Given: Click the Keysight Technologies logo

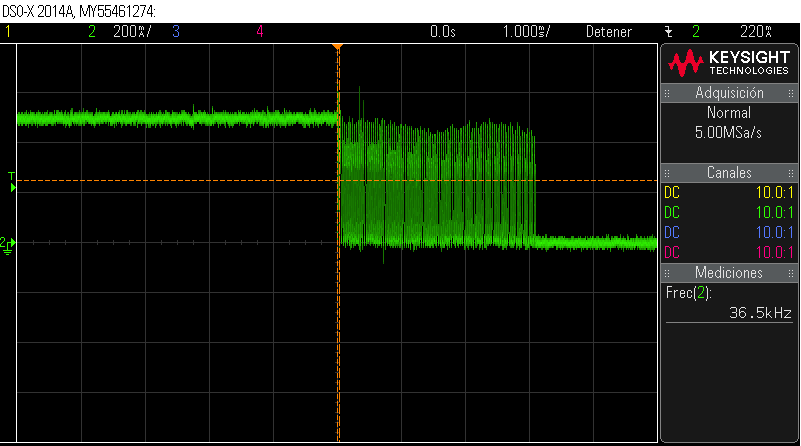Looking at the screenshot, I should [x=729, y=63].
